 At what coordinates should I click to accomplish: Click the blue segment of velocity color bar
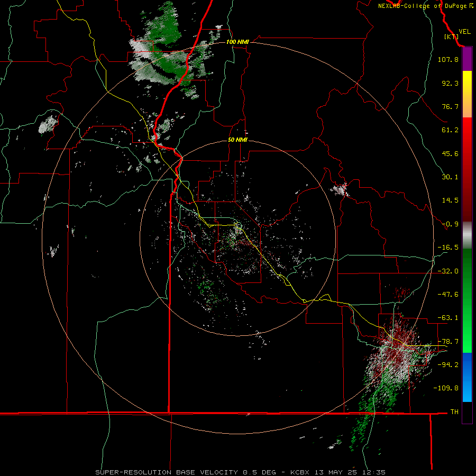coord(467,377)
